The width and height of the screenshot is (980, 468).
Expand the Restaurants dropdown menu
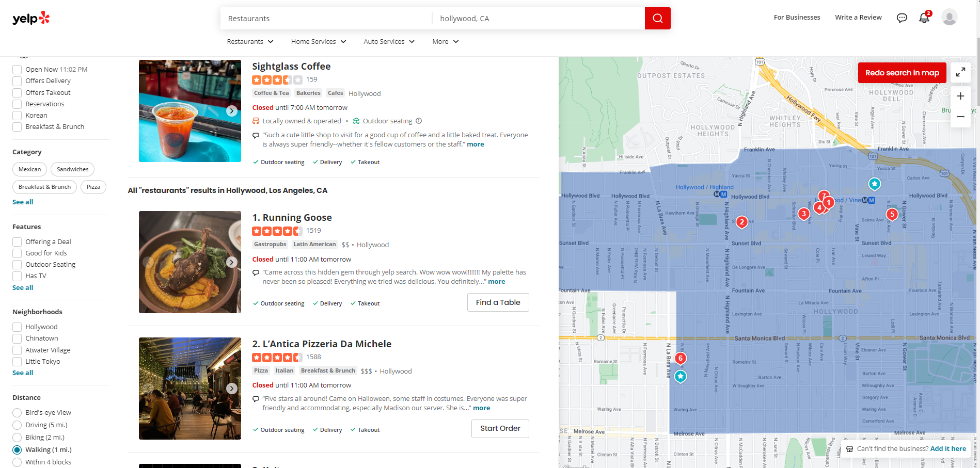[x=250, y=42]
